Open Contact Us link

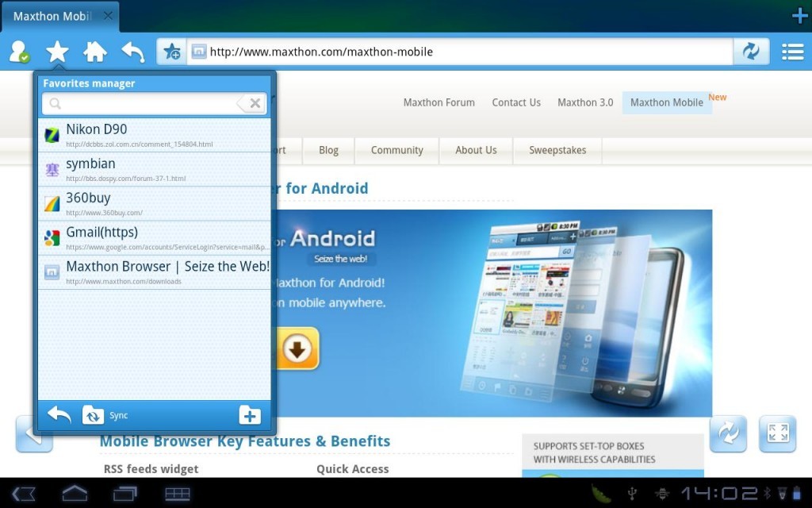(x=515, y=102)
